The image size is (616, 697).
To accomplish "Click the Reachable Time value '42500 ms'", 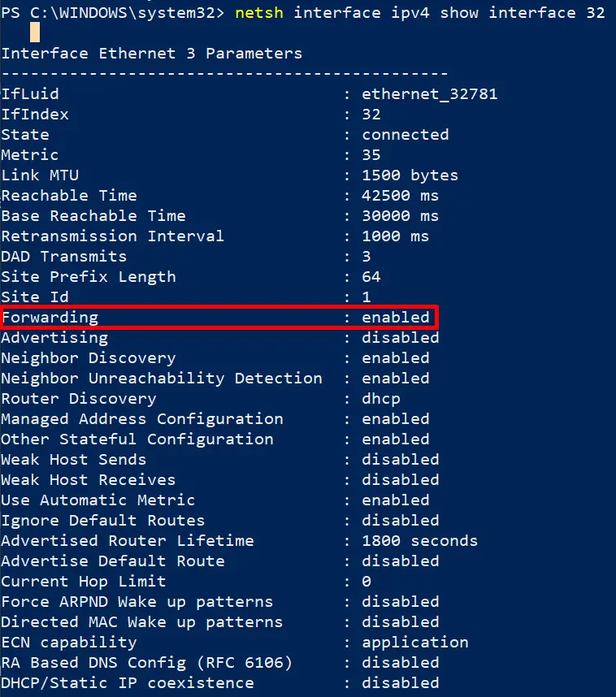I will click(400, 196).
